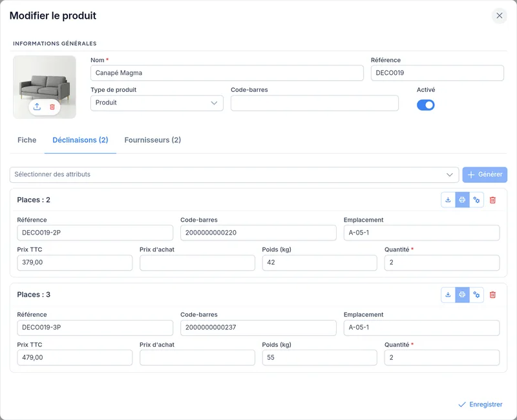517x420 pixels.
Task: Focus Prix d'achat for Places : 2
Action: tap(197, 263)
